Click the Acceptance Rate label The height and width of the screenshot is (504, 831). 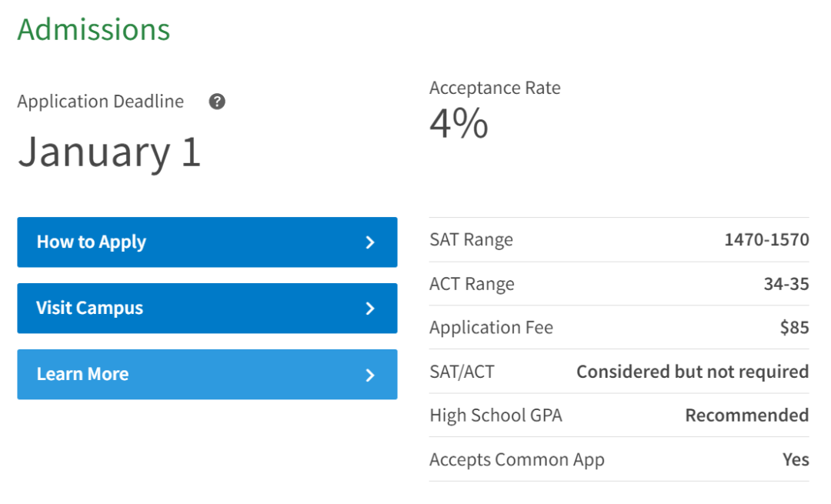(x=495, y=88)
